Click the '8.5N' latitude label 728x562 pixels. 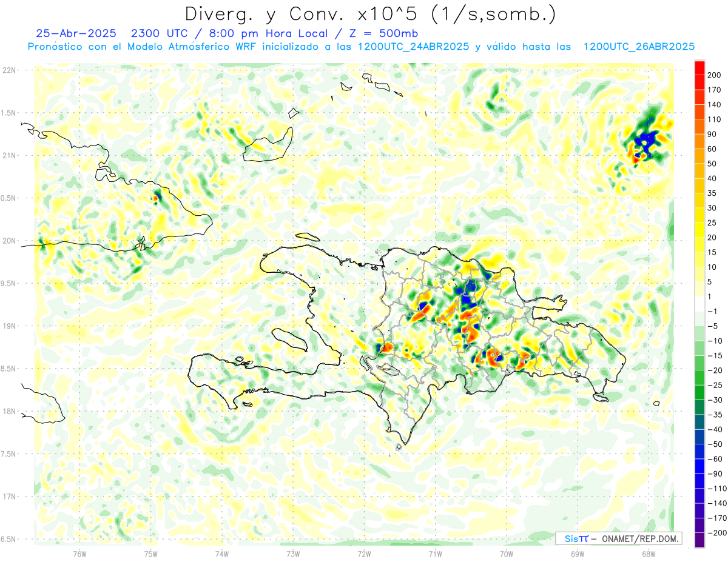(8, 369)
